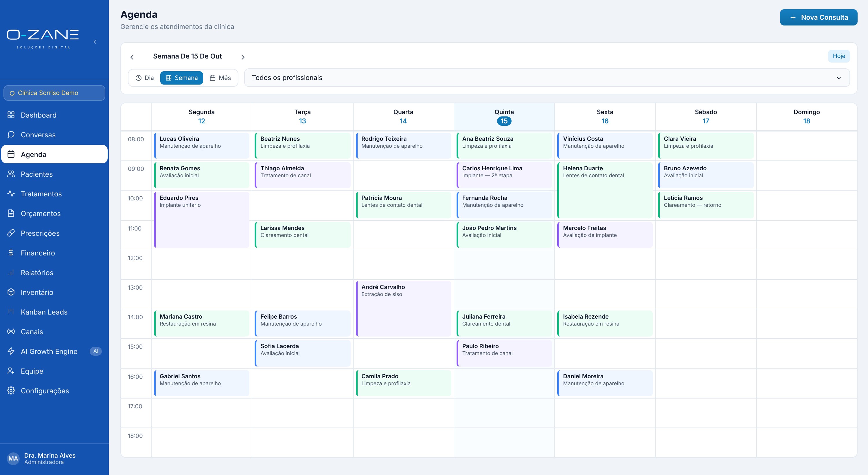Screen dimensions: 868x475
Task: Click the Configurações gear icon
Action: tap(11, 391)
